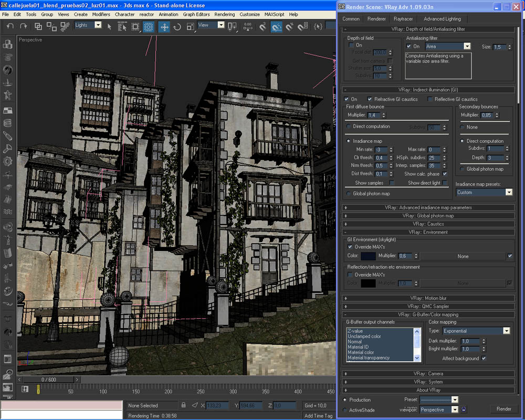The width and height of the screenshot is (525, 420).
Task: Switch to the Raytracer tab
Action: [403, 19]
